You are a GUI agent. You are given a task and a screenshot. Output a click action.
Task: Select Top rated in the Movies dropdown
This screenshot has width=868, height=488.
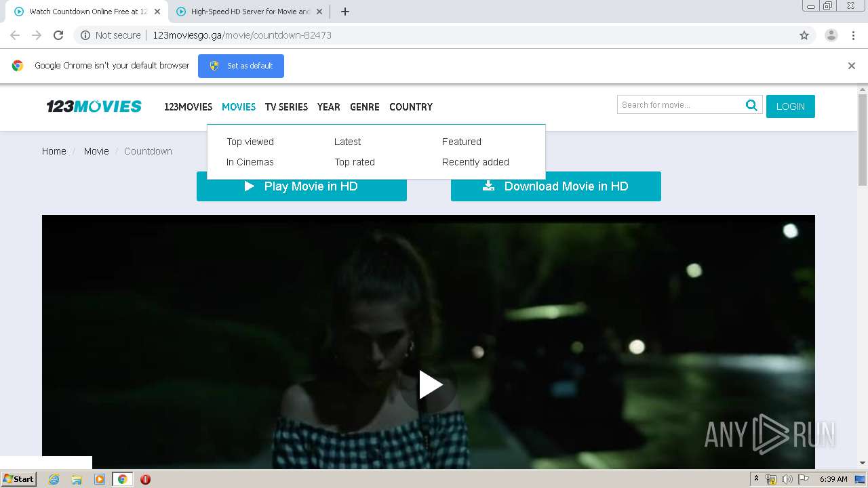355,162
